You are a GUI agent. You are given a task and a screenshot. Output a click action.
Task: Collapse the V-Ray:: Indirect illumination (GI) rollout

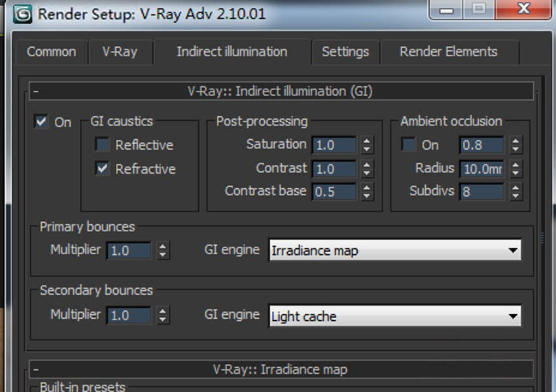(281, 91)
